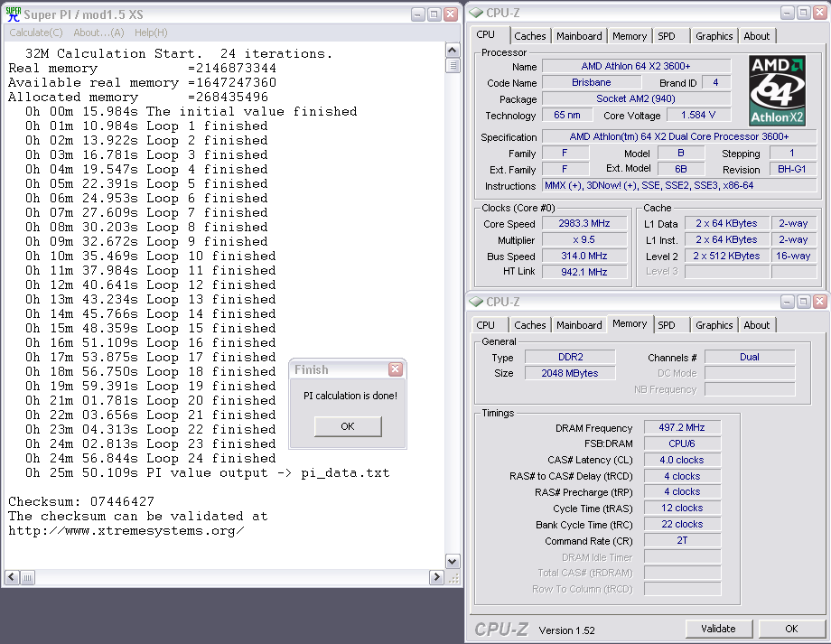Click the Channels # field Dual
This screenshot has width=831, height=644.
tap(750, 357)
